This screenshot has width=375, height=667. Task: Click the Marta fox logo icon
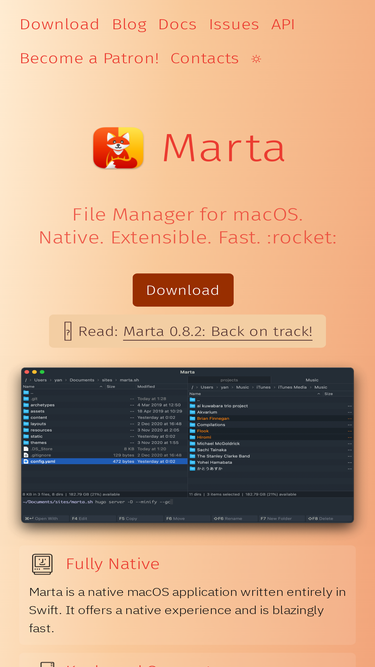(x=118, y=148)
